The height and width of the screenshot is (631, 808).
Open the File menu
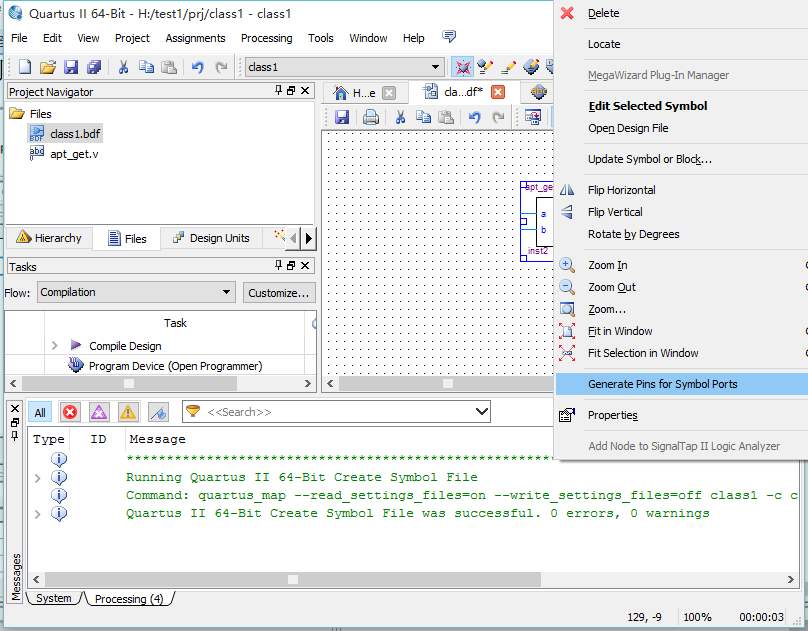pos(19,38)
